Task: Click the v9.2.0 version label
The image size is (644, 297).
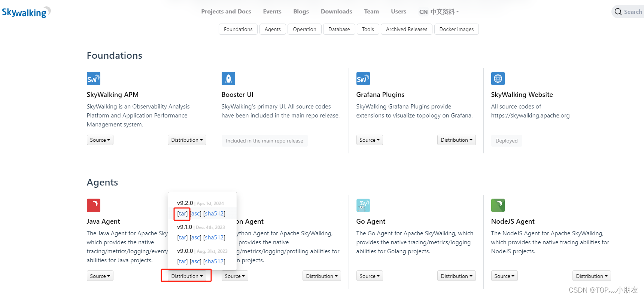Action: tap(185, 203)
